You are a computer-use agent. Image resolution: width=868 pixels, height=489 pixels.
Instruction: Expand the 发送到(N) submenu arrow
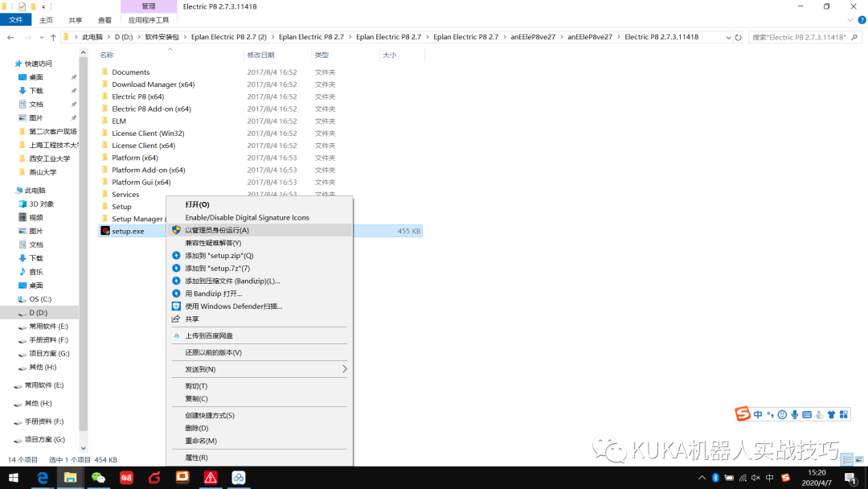344,369
